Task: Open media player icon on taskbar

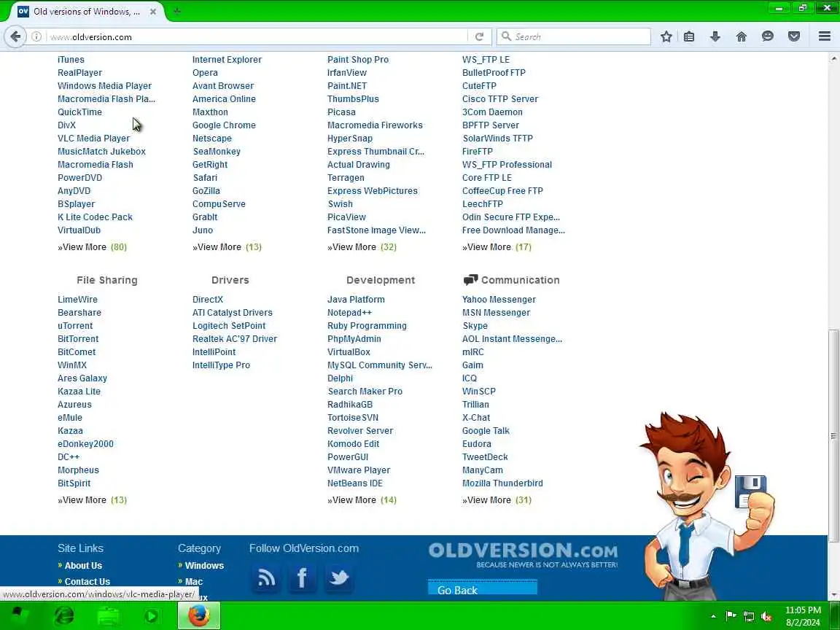Action: (151, 615)
